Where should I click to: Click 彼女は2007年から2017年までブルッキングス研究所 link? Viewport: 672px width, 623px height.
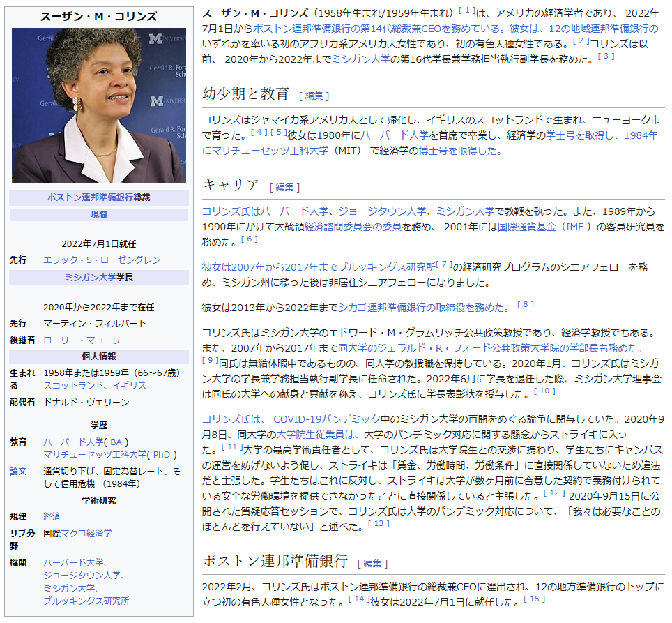click(319, 268)
